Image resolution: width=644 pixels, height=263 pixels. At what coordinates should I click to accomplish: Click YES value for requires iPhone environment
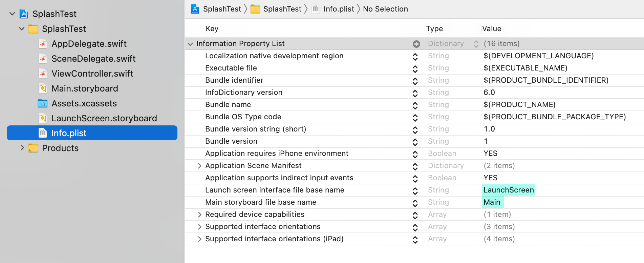point(491,154)
